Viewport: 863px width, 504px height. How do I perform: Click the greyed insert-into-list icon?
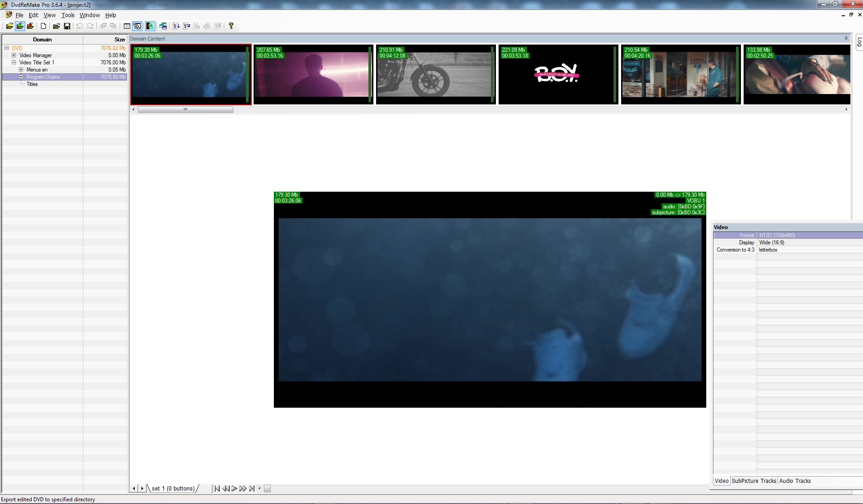pos(207,26)
